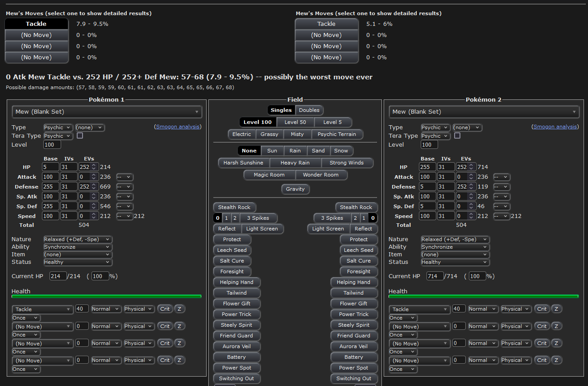Tick Pokémon 1's Tera Type checkbox
This screenshot has width=588, height=386.
(80, 136)
